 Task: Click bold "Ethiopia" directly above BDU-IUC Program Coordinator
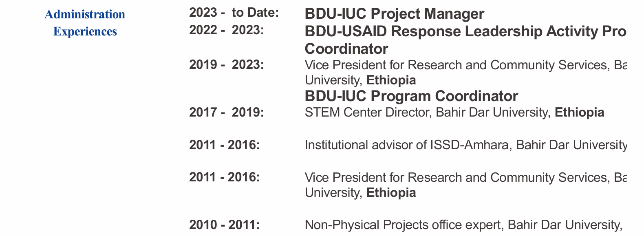coord(391,80)
